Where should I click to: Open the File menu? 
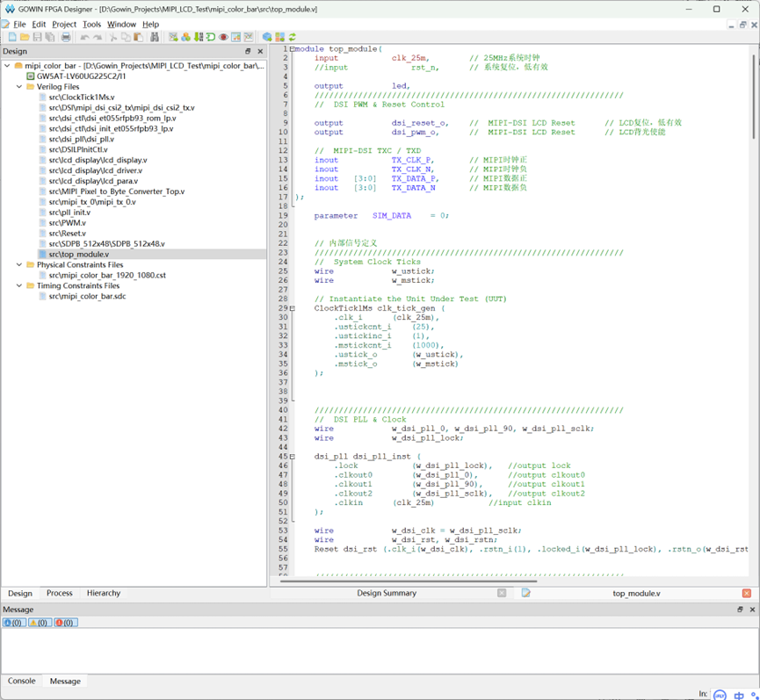coord(19,25)
